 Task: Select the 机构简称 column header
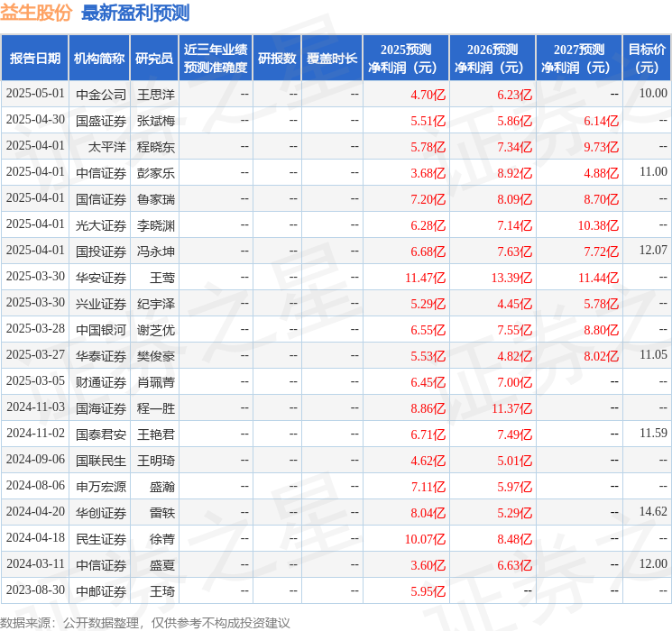tap(99, 59)
